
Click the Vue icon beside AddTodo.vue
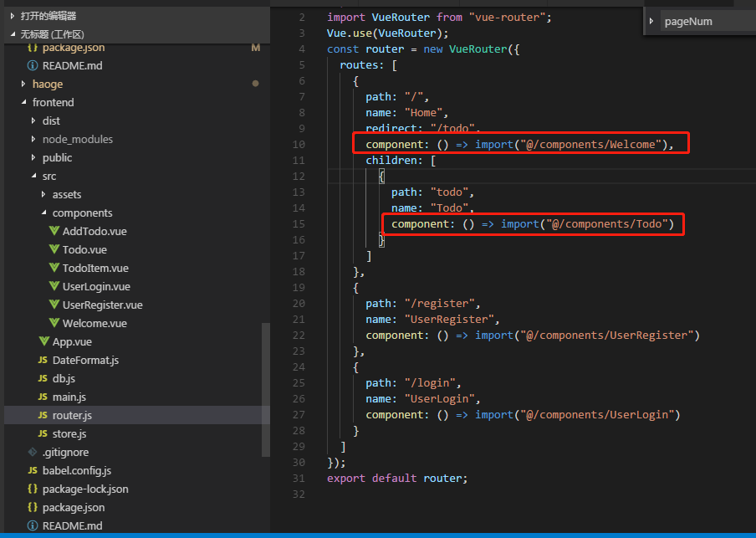click(55, 232)
